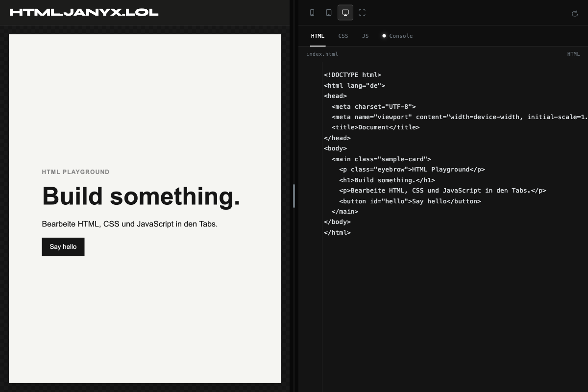
Task: Click the splitter handle between preview and editor
Action: click(294, 196)
